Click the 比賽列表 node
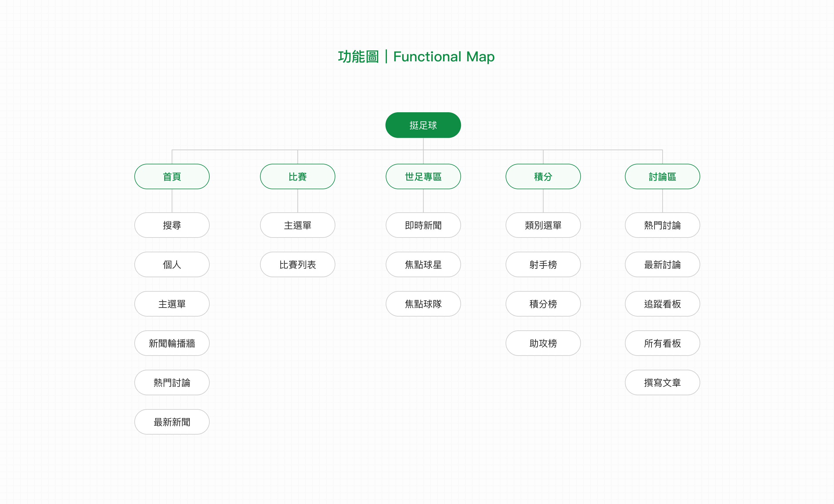Viewport: 834px width, 504px height. pyautogui.click(x=297, y=264)
